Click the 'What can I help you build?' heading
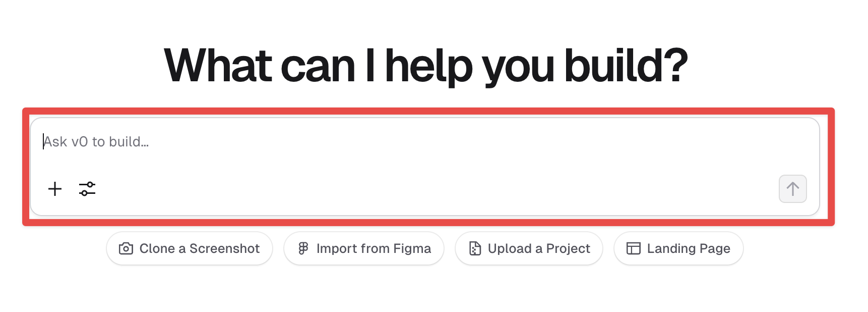This screenshot has height=312, width=868. coord(426,66)
